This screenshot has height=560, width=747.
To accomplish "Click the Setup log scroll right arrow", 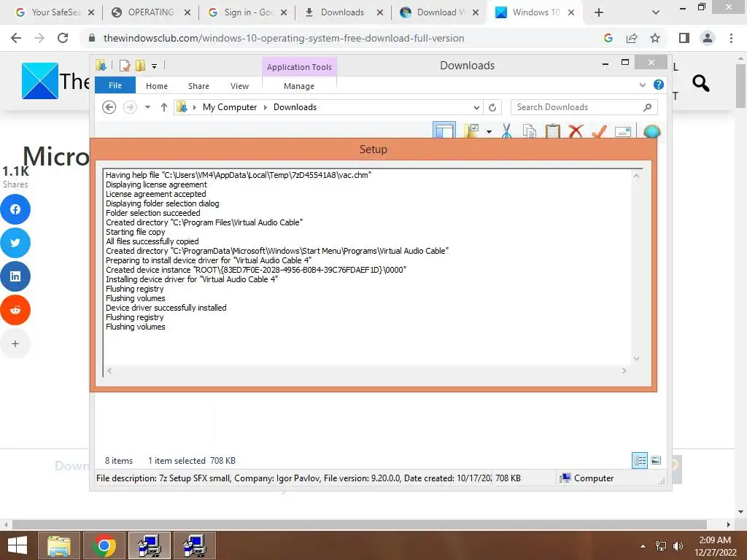I will (x=624, y=370).
